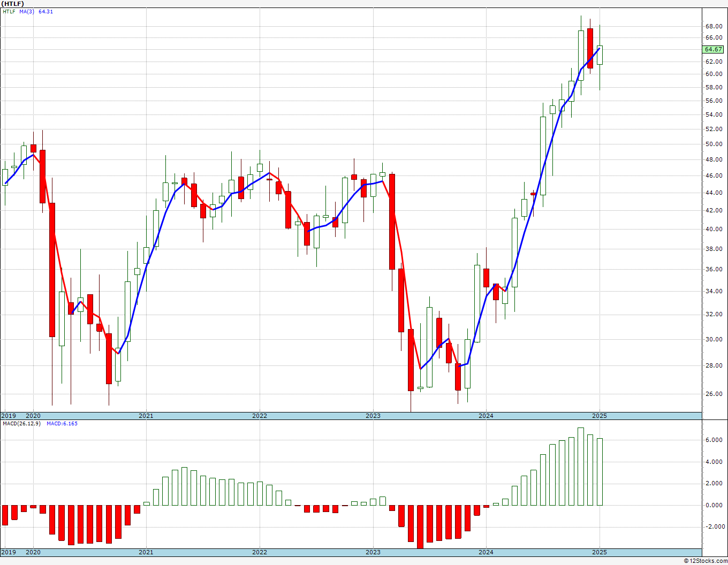Click the 26.00 price axis label
The image size is (728, 565).
(x=712, y=394)
